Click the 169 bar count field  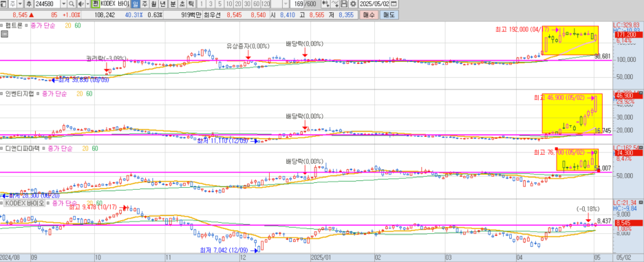point(298,4)
